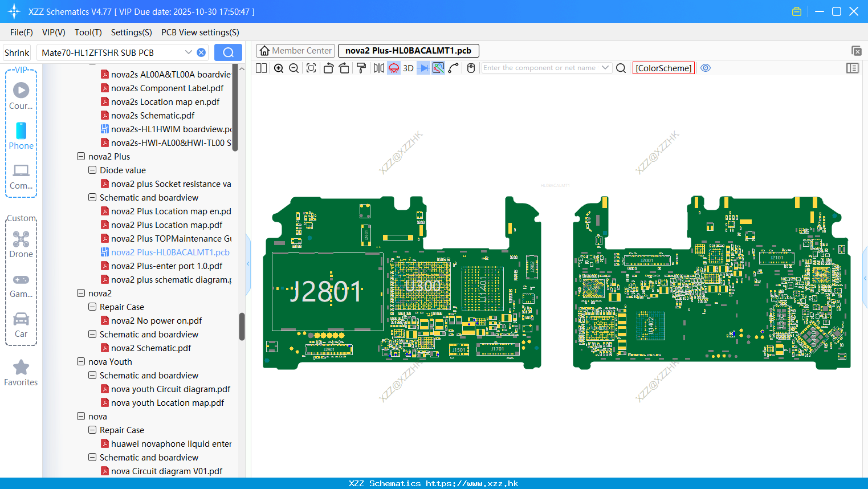Open the Member Center tab
Viewport: 868px width, 489px height.
coord(296,51)
